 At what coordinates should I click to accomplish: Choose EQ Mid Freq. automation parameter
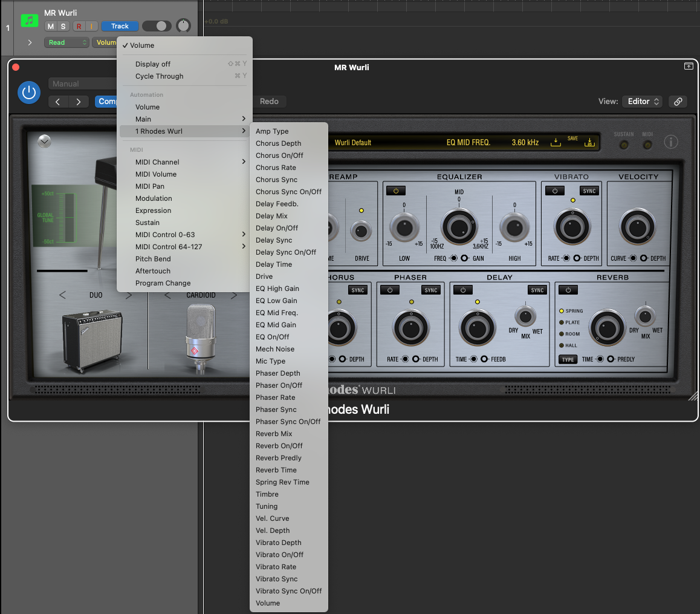pos(289,313)
